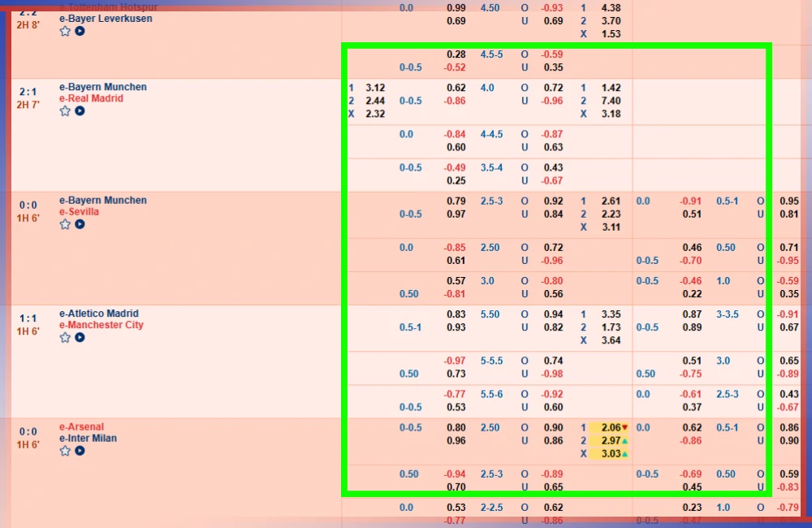812x528 pixels.
Task: Select 7.40 away win odds for Real Madrid
Action: coord(611,101)
